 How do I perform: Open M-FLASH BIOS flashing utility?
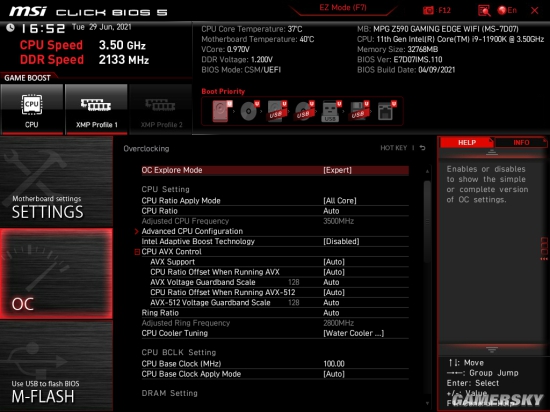(x=56, y=366)
